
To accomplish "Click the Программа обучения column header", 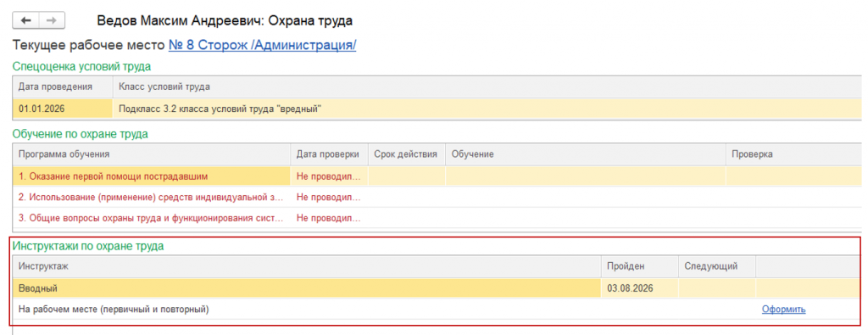I will point(152,154).
